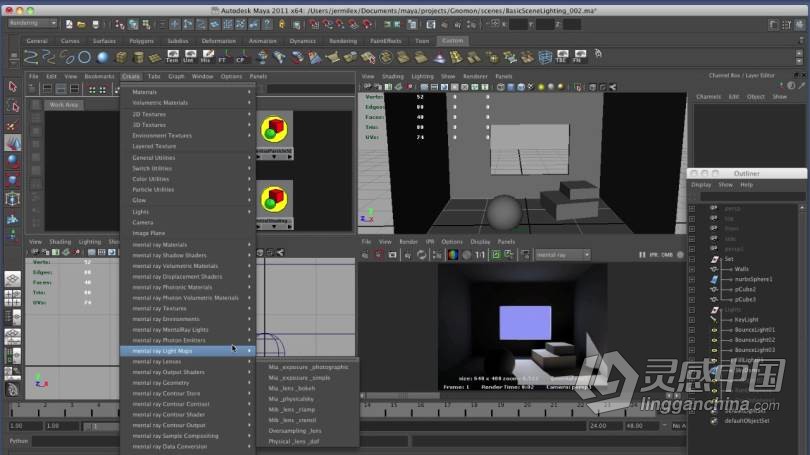
Task: Toggle Channel Box display icon top right
Action: [799, 24]
